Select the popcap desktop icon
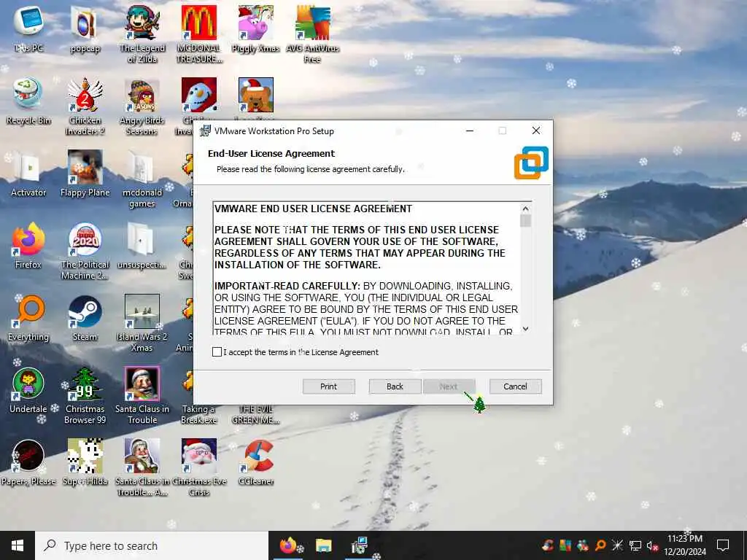 click(x=85, y=29)
